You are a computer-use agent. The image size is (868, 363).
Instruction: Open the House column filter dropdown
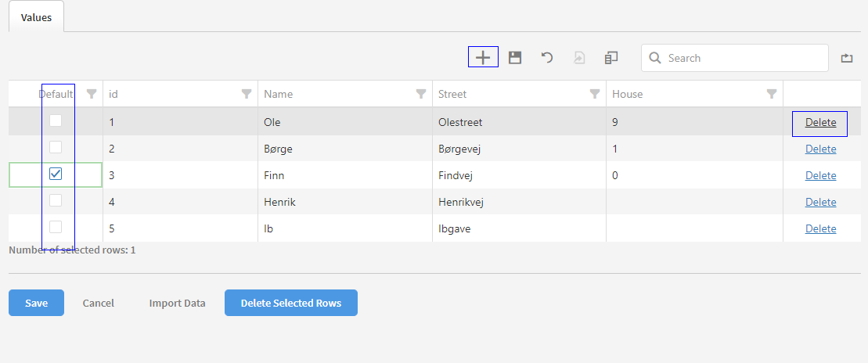772,94
